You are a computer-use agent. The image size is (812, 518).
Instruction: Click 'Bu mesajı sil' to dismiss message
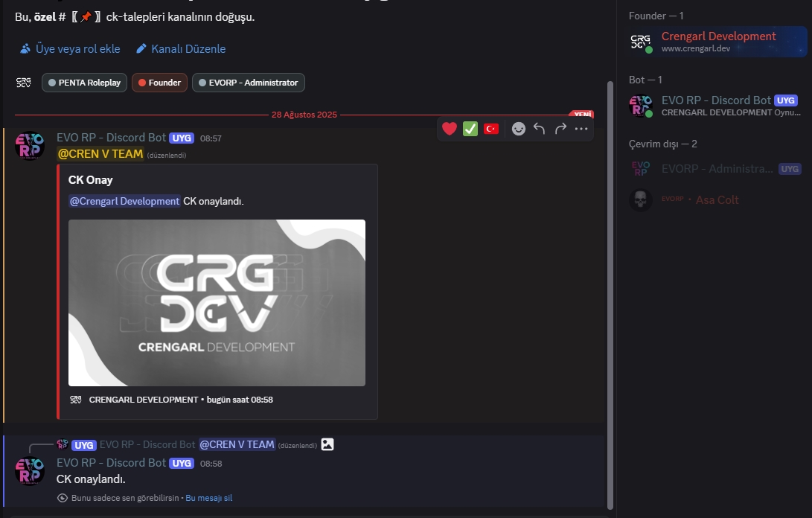(x=208, y=498)
